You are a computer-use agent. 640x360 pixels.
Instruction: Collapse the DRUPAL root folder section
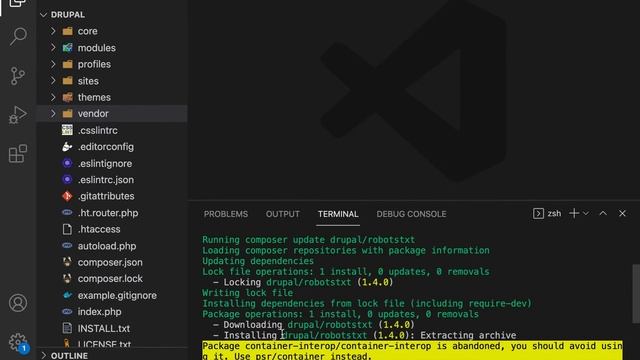44,15
